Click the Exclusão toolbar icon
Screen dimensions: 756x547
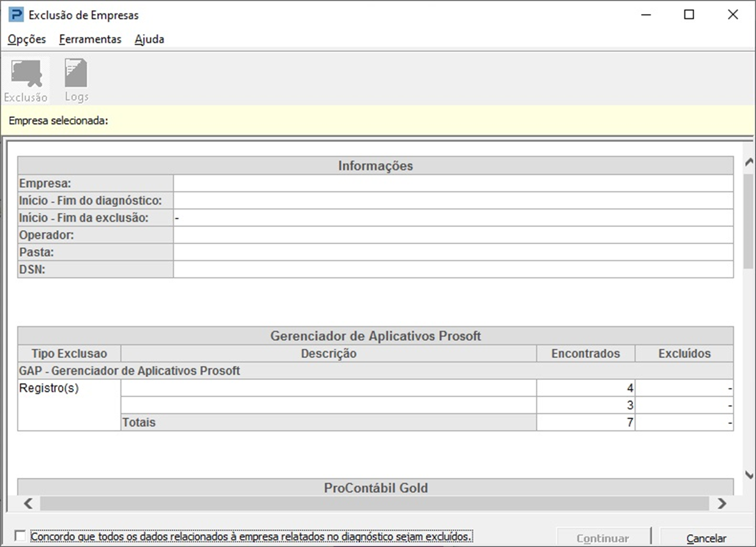[26, 81]
